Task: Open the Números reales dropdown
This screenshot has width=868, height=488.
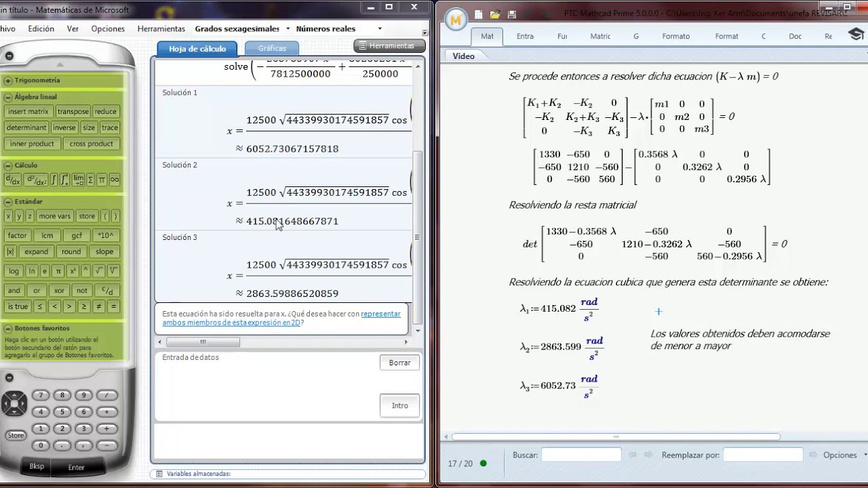Action: 339,28
